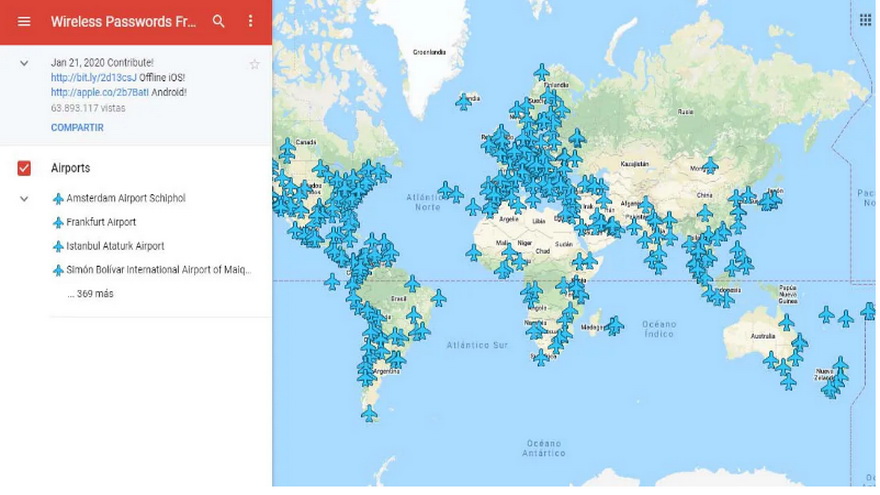Collapse the map description chevron
The image size is (880, 495).
[x=24, y=63]
